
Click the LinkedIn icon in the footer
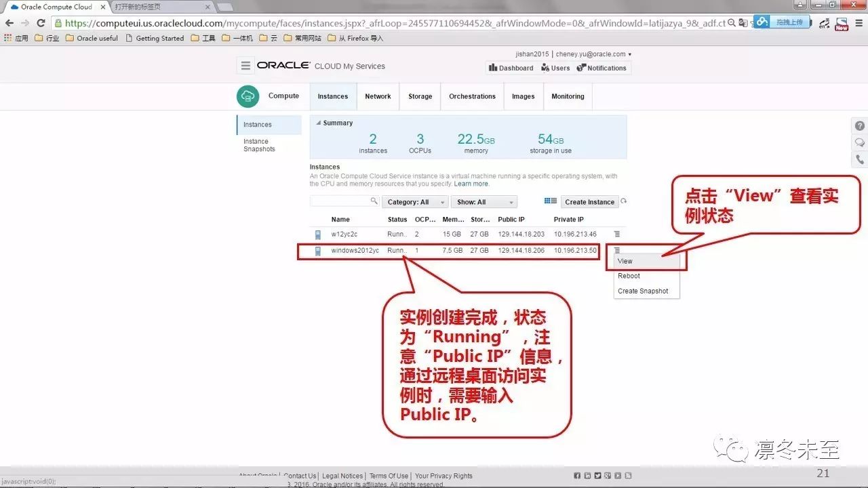(587, 476)
